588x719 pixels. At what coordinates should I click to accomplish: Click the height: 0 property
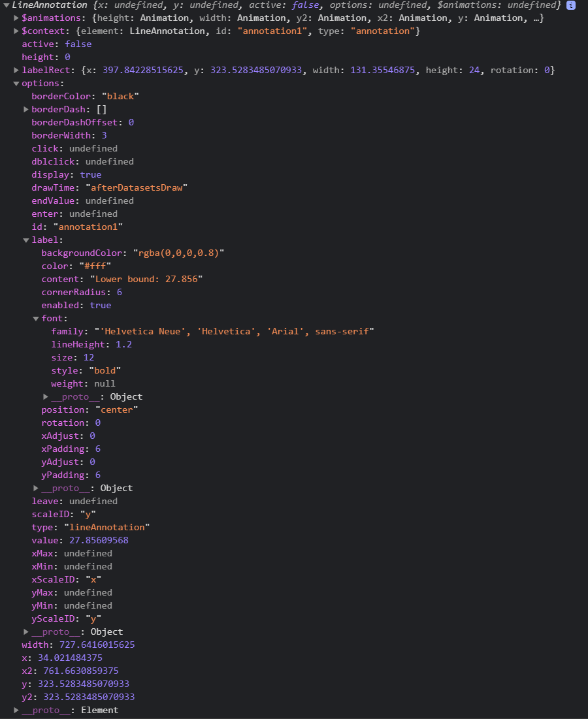46,57
